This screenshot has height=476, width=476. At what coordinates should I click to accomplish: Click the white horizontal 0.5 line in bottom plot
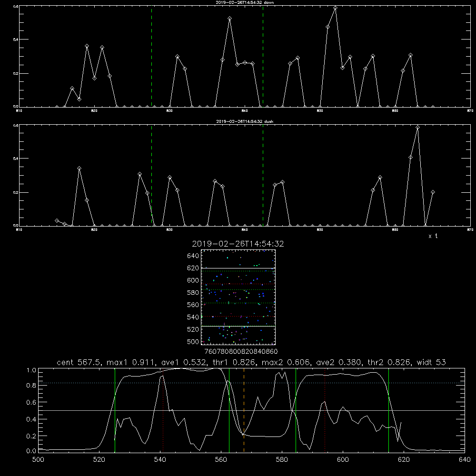click(251, 410)
